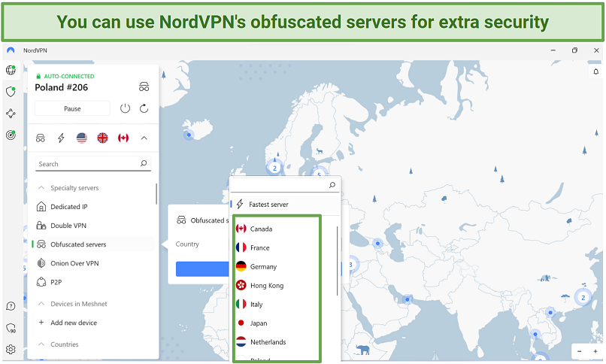This screenshot has height=364, width=606.
Task: Click the sidebar server list scrollbar
Action: (156, 193)
